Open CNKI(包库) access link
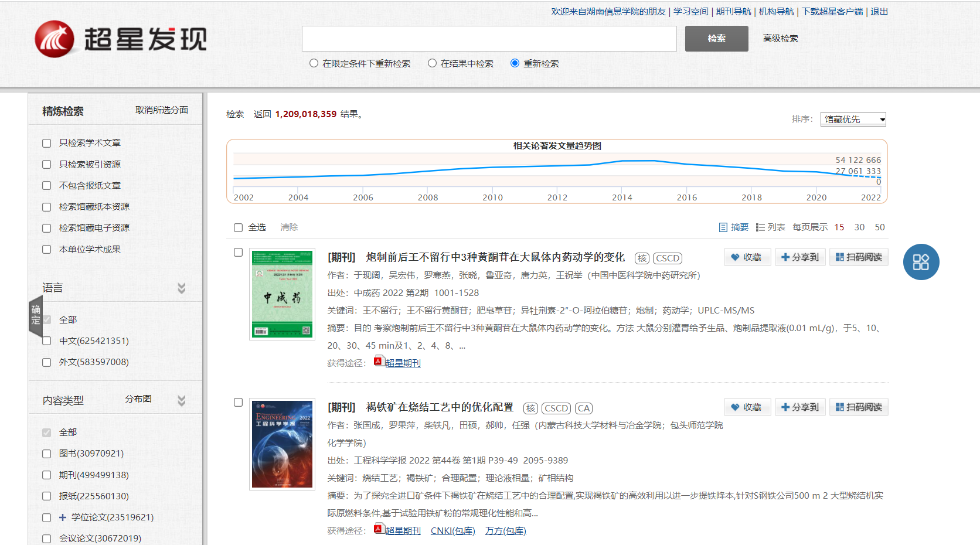 [453, 531]
